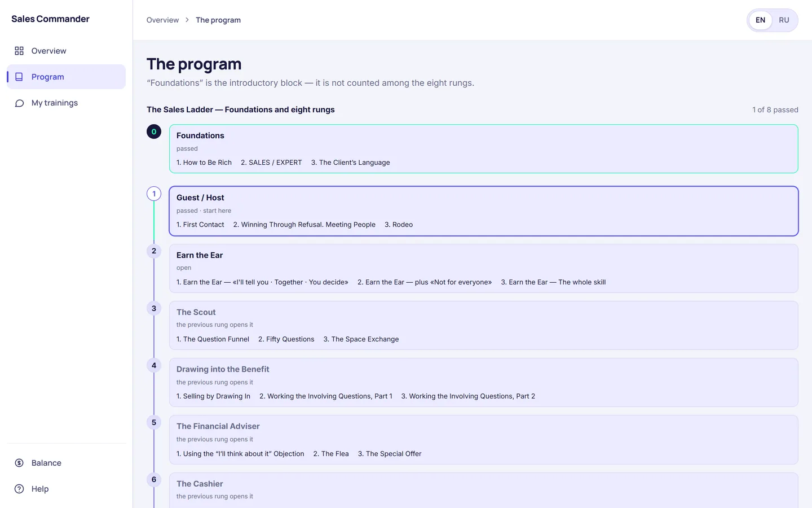Open My trainings in the sidebar
Image resolution: width=812 pixels, height=508 pixels.
point(67,103)
